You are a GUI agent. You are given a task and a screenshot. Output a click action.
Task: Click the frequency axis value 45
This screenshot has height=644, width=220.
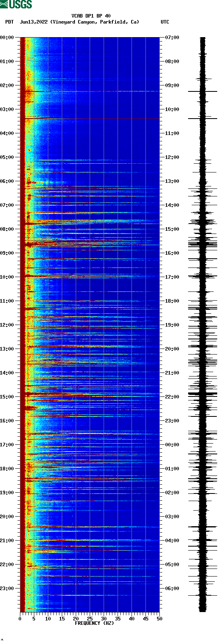coord(145,619)
